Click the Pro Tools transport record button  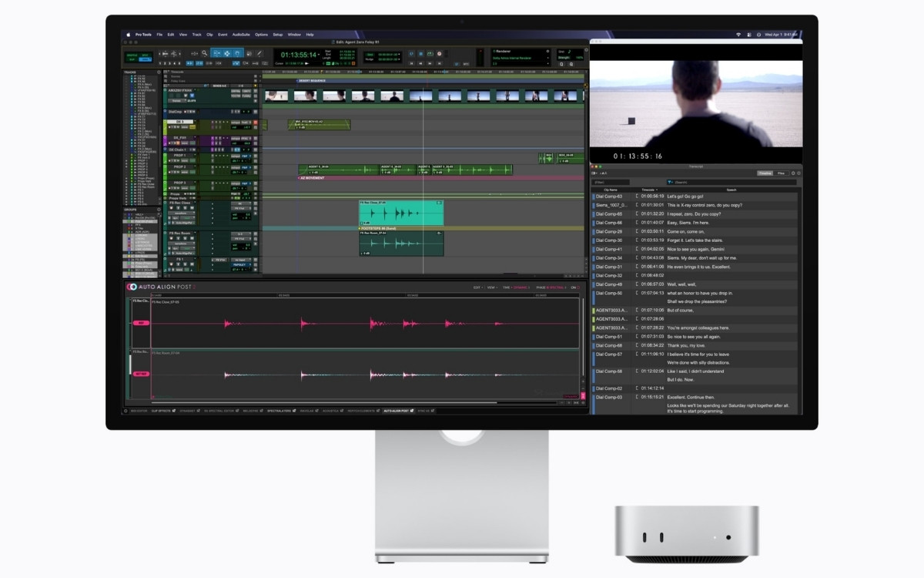tap(439, 54)
